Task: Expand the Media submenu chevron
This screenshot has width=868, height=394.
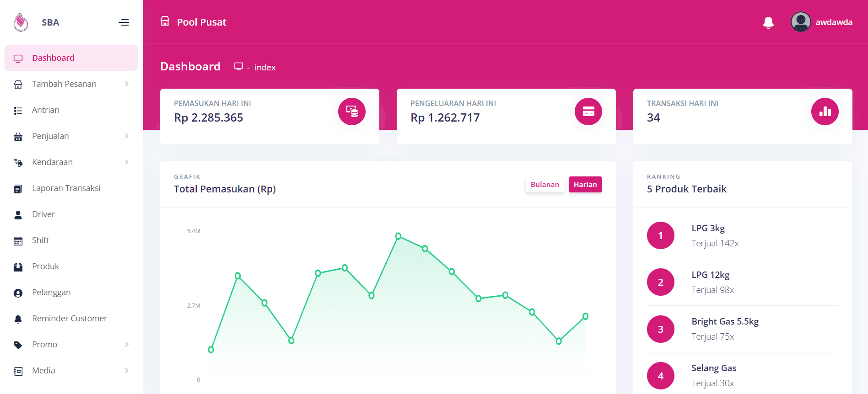Action: (x=127, y=371)
